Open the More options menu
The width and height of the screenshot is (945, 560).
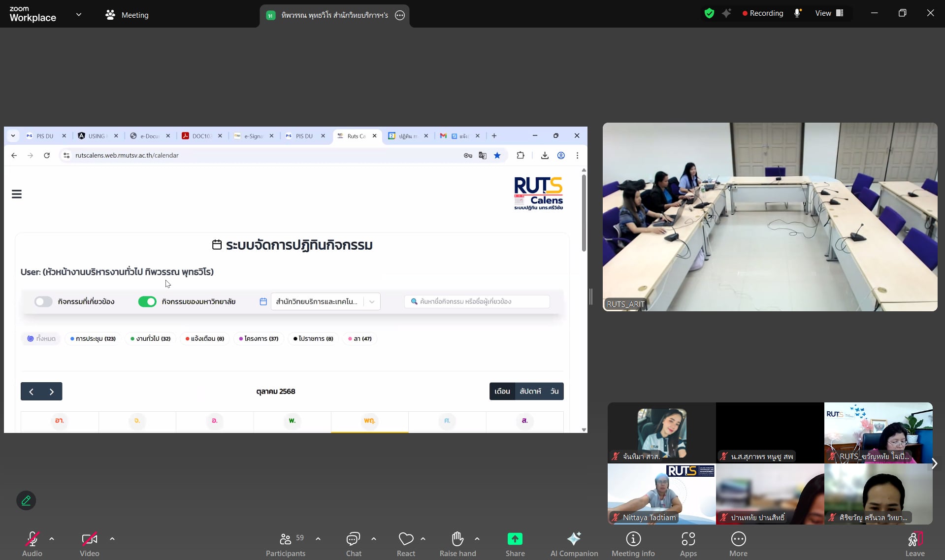pos(738,539)
